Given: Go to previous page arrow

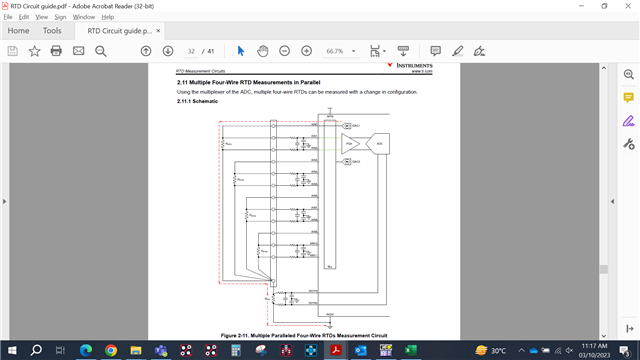Looking at the screenshot, I should click(x=146, y=51).
